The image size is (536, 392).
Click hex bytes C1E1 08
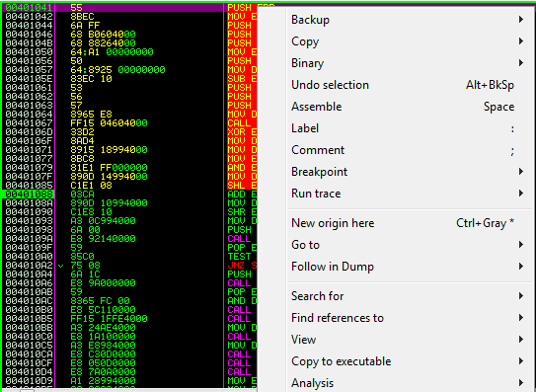click(91, 185)
